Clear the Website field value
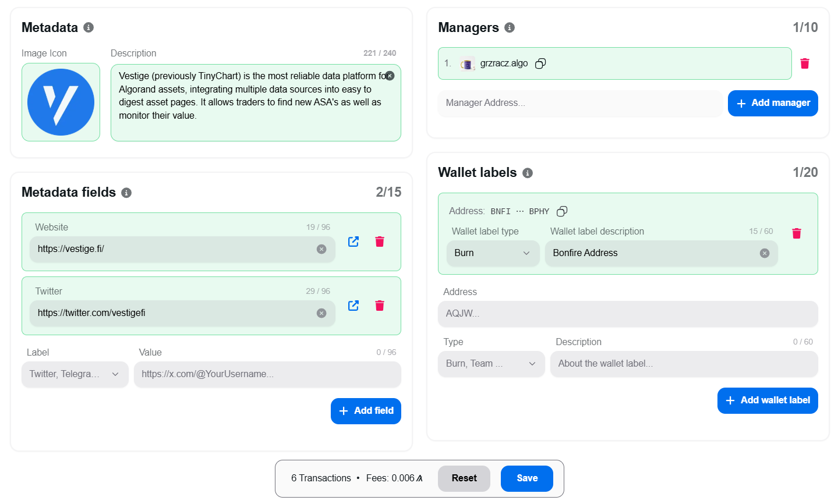838x504 pixels. tap(321, 249)
